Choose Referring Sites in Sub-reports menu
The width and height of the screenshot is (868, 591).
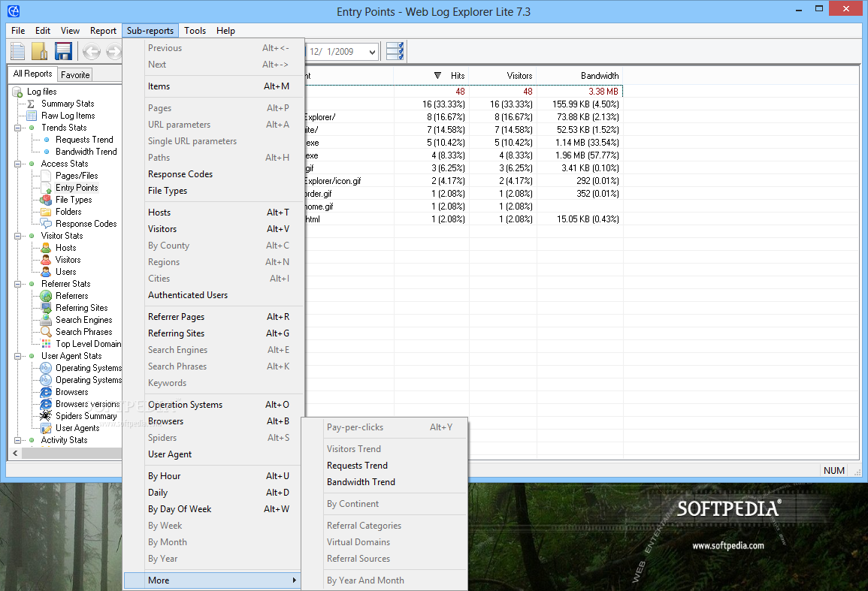pos(213,333)
